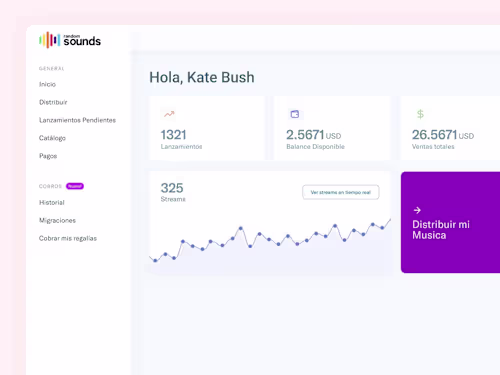Open the Migraciones page
This screenshot has width=500, height=375.
pyautogui.click(x=57, y=220)
